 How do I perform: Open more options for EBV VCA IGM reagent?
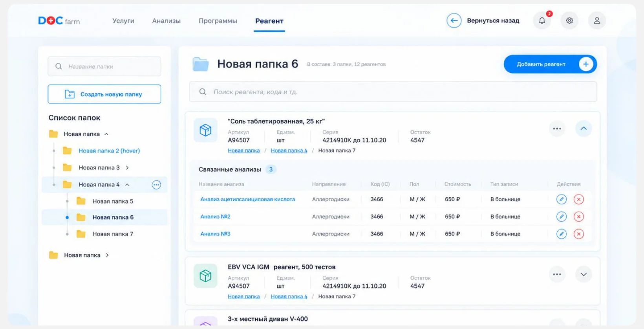(x=557, y=274)
